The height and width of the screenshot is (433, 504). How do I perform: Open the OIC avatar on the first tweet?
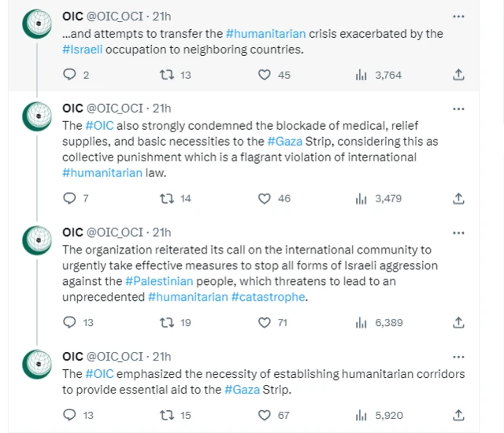pos(38,25)
